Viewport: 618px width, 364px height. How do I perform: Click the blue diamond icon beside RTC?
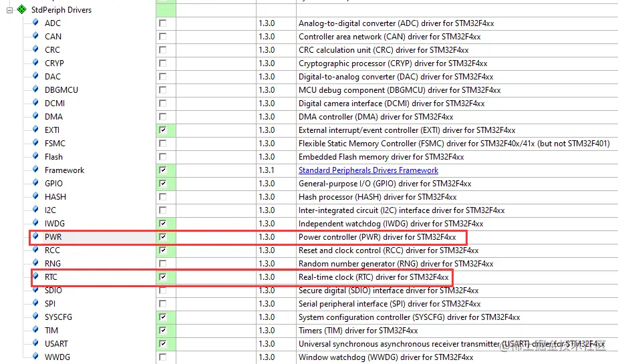pyautogui.click(x=35, y=277)
